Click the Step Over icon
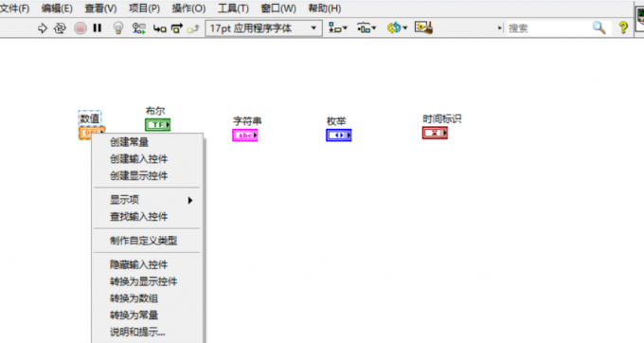This screenshot has height=343, width=644. [x=176, y=28]
